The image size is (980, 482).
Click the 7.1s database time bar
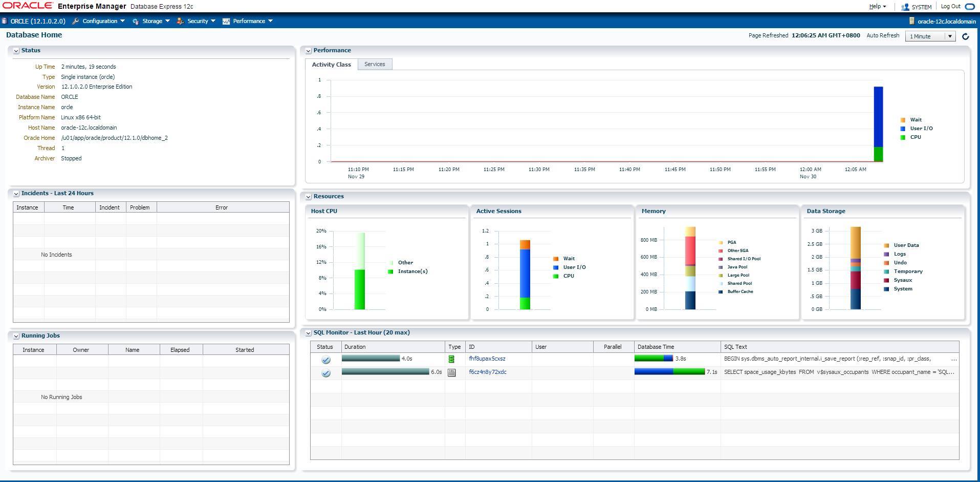coord(669,372)
